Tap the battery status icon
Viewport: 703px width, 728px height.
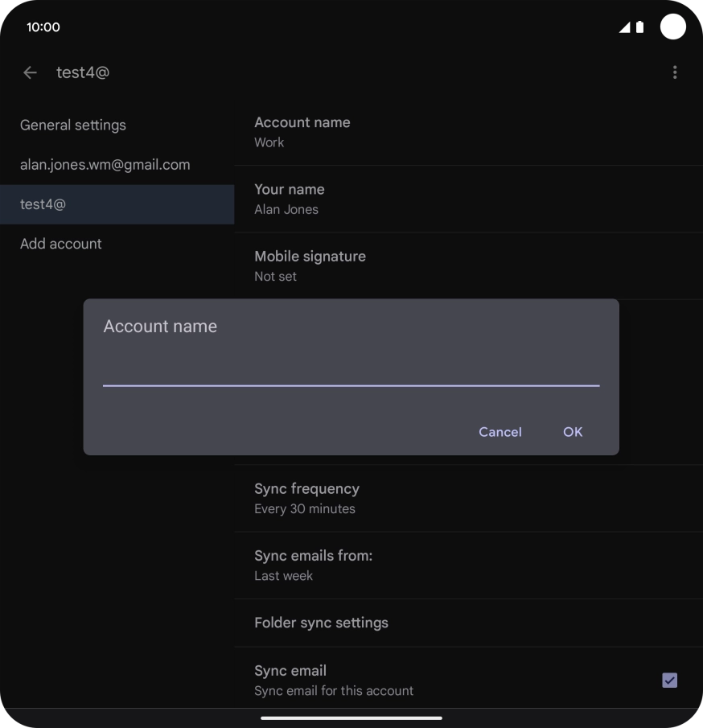[639, 27]
